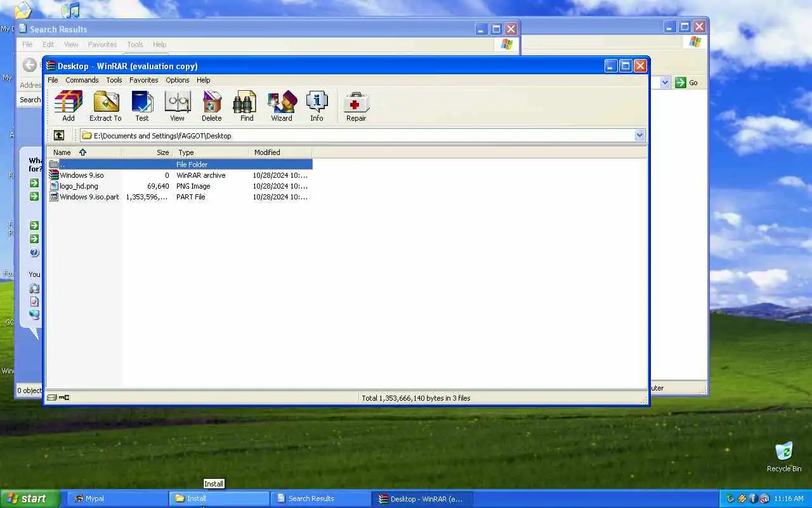Expand the WinRAR address path dropdown
This screenshot has height=508, width=812.
coord(639,135)
